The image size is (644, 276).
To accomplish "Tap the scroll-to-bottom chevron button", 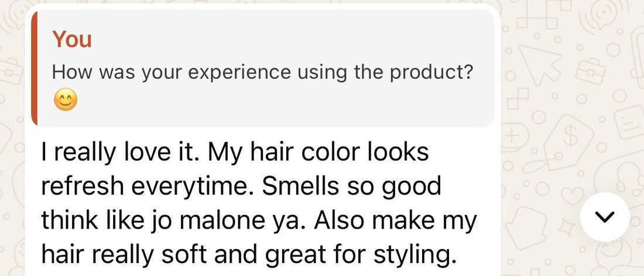I will pos(605,217).
